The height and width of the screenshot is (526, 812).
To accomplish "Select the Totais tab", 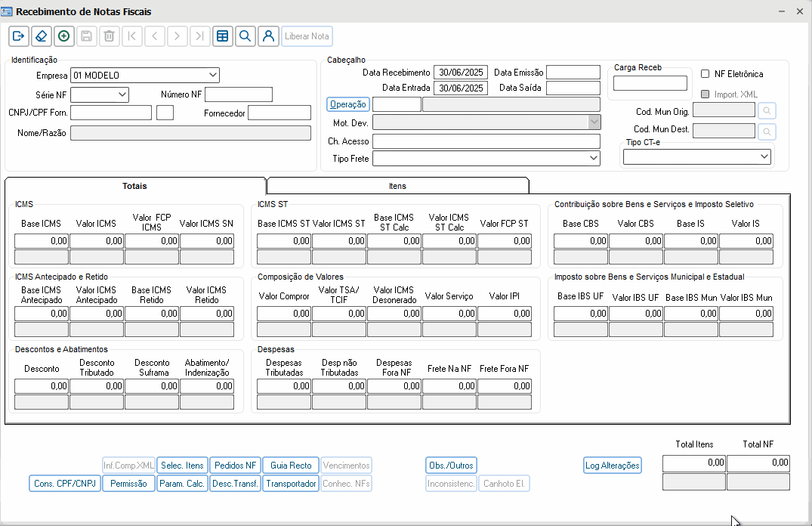I will point(134,186).
